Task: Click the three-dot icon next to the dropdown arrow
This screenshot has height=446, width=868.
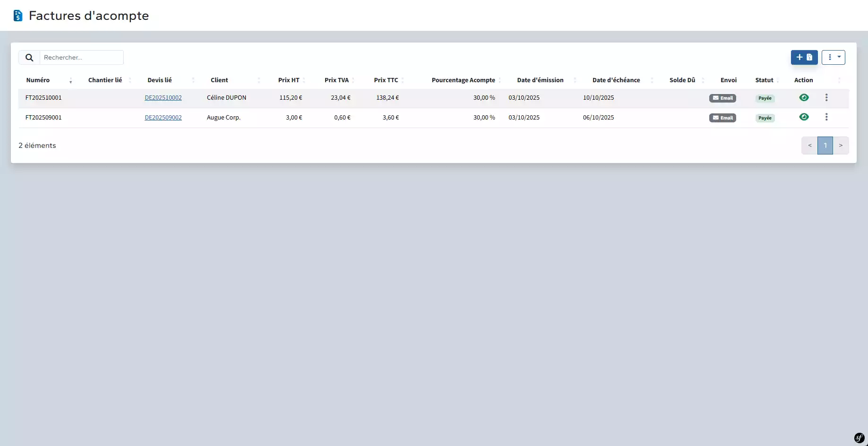Action: point(829,57)
